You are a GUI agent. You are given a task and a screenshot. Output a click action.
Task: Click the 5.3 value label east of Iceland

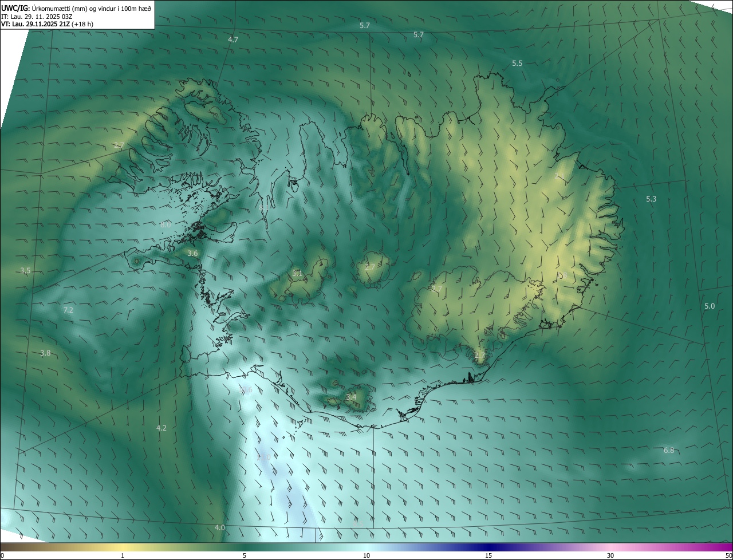coord(651,199)
